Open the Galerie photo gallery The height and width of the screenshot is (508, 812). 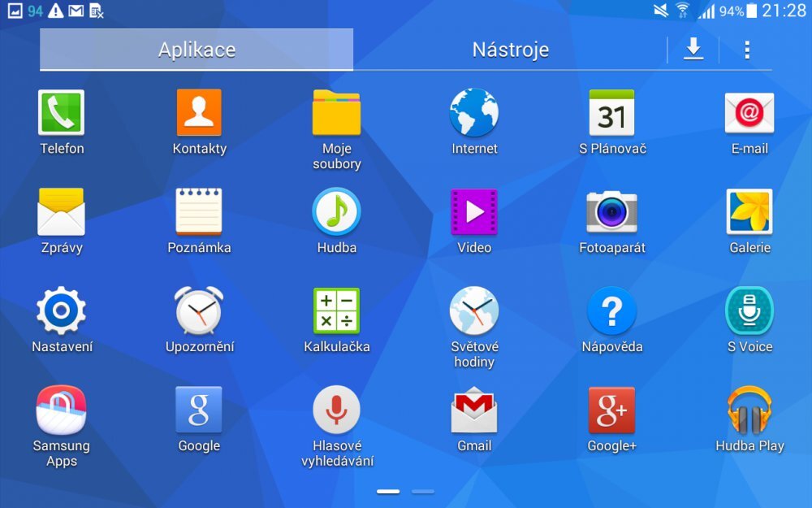pos(749,215)
